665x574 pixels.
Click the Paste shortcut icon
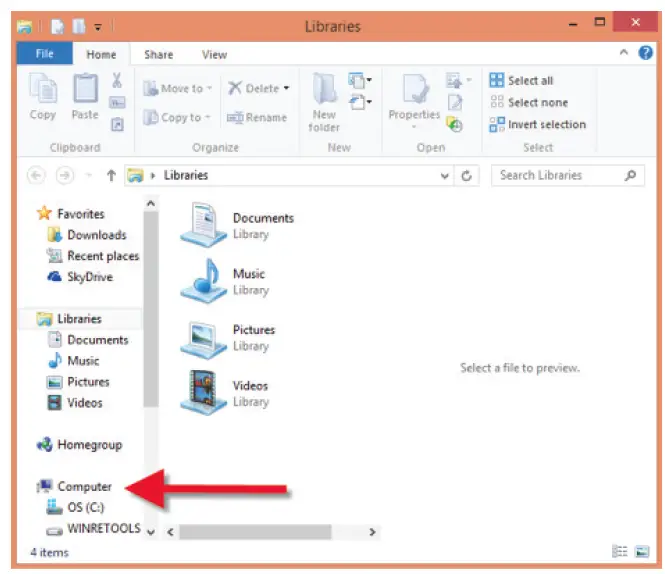[x=117, y=125]
